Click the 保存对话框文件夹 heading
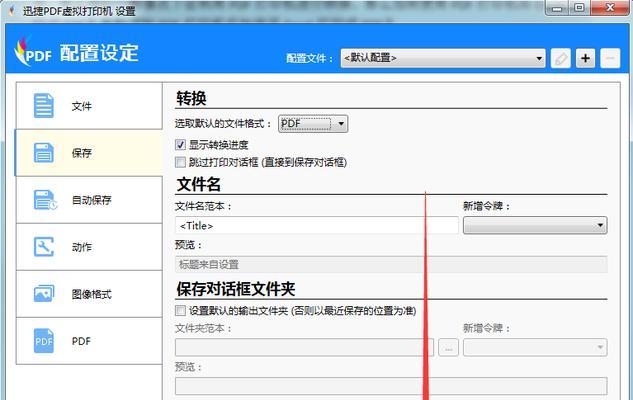Image resolution: width=633 pixels, height=400 pixels. coord(236,289)
